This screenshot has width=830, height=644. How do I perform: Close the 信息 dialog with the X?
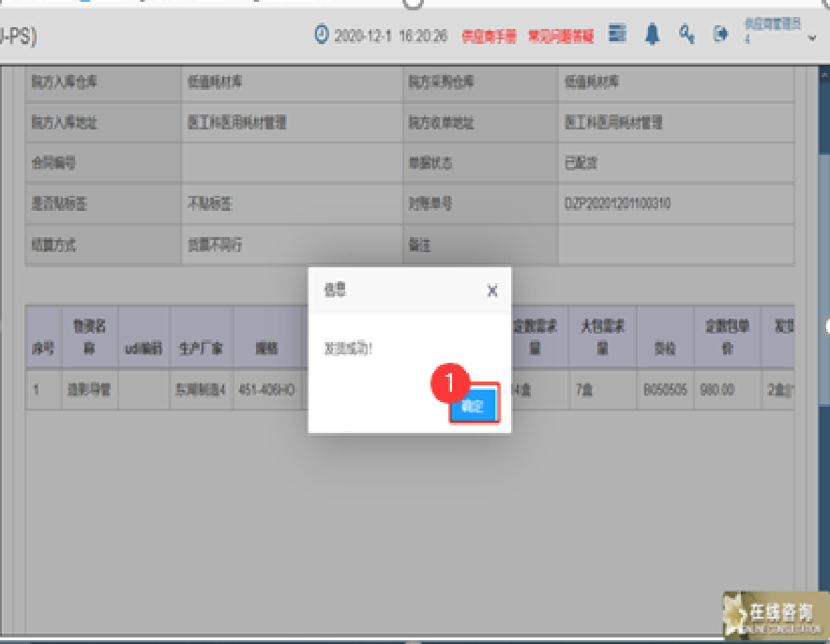tap(492, 291)
